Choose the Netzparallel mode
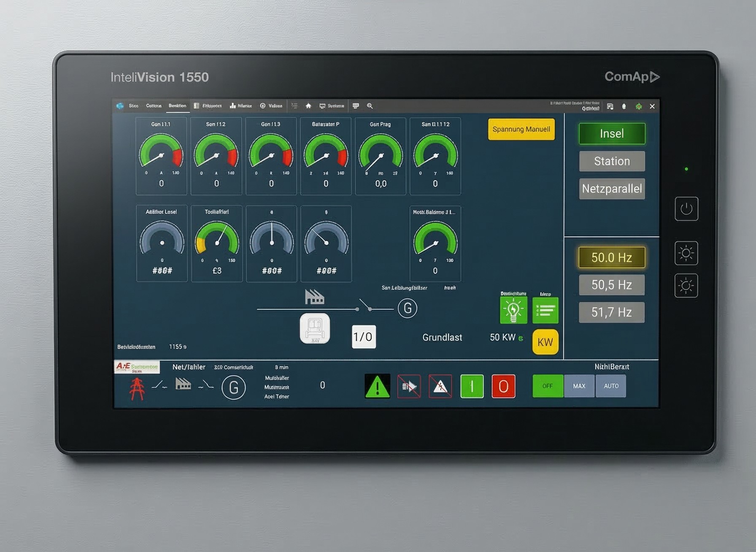This screenshot has width=756, height=552. pyautogui.click(x=612, y=189)
